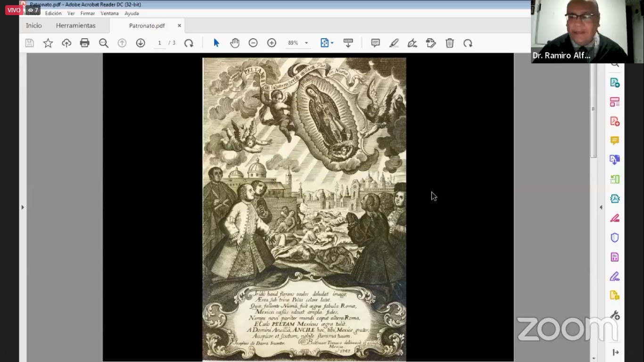Click the zoom out minus icon
This screenshot has height=362, width=644.
coord(253,43)
